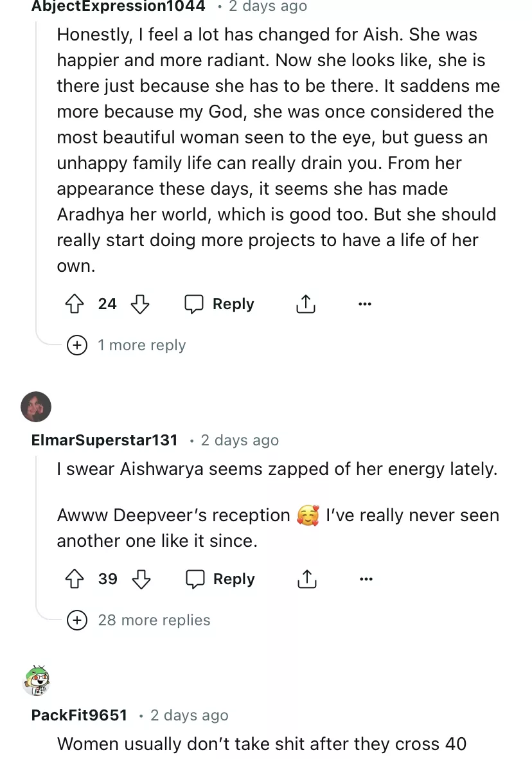Open overflow menu on ElmarSuperstar131's comment
532x759 pixels.
(x=366, y=579)
